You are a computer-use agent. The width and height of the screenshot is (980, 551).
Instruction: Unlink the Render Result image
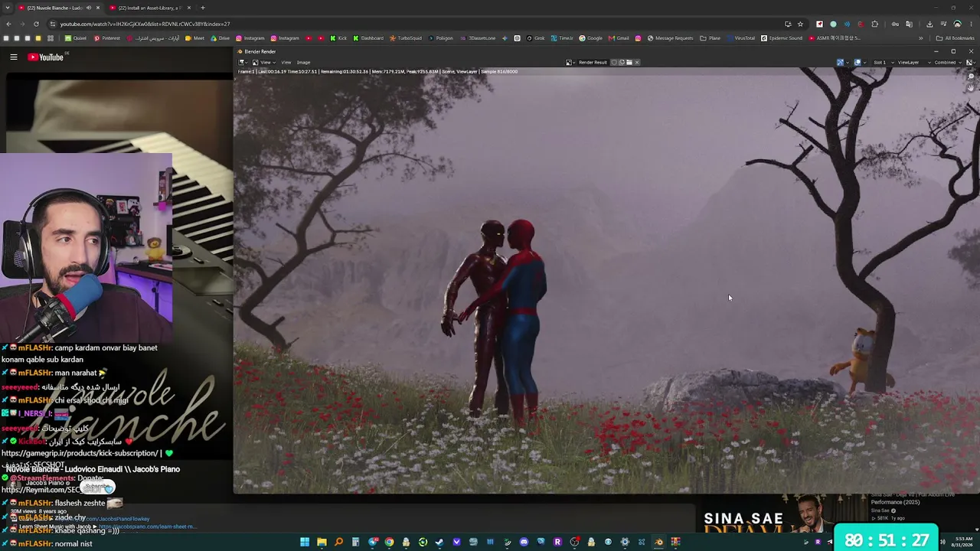[637, 62]
